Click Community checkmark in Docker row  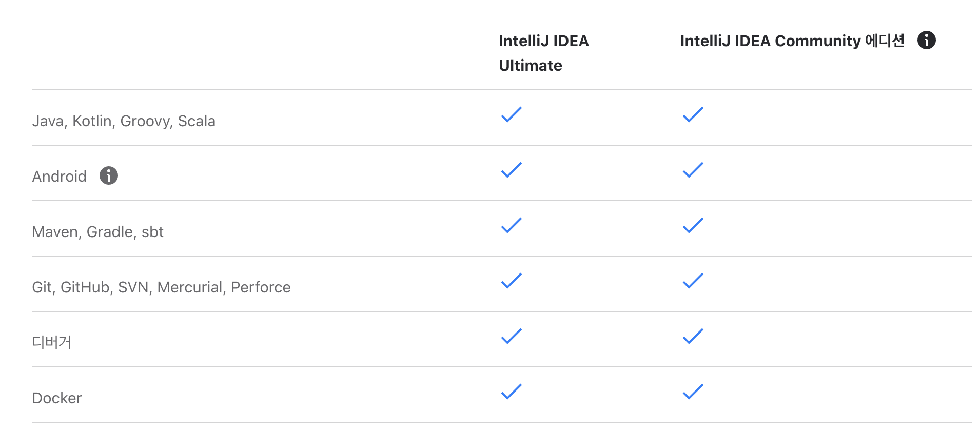click(693, 392)
